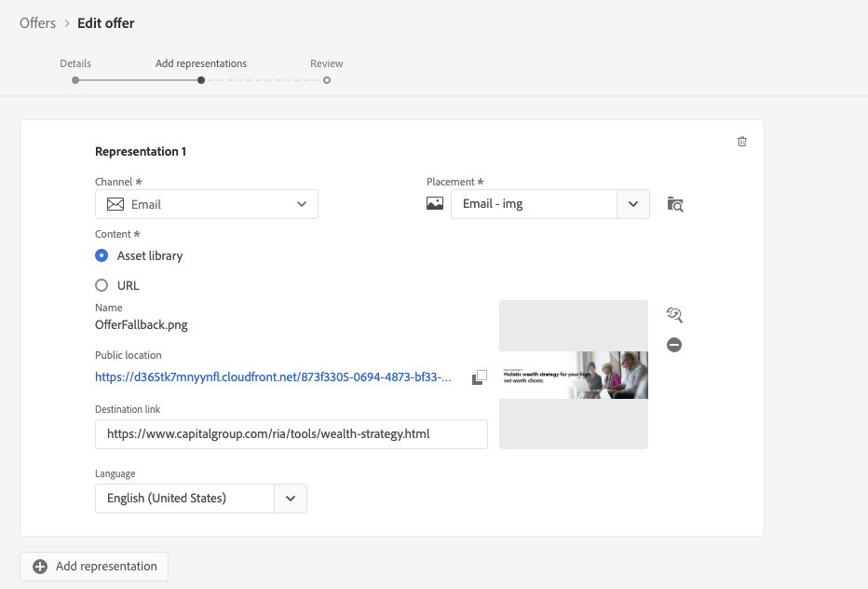
Task: Click the image icon beside Placement
Action: 435,203
